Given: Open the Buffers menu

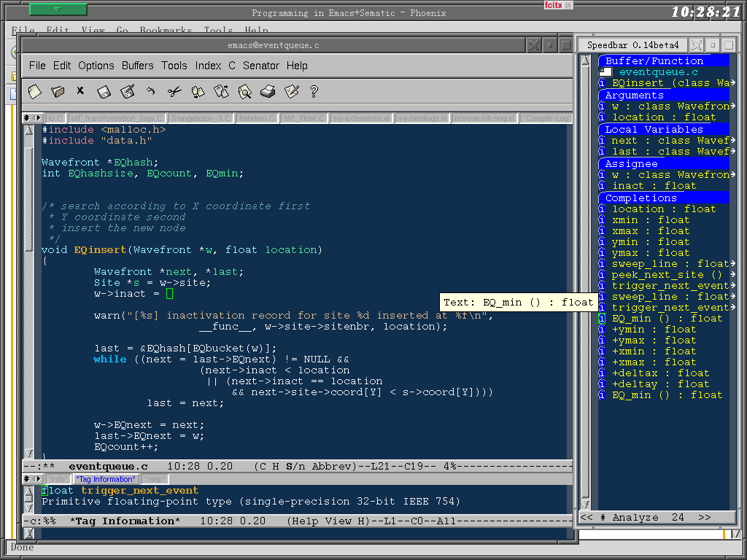Looking at the screenshot, I should click(137, 66).
